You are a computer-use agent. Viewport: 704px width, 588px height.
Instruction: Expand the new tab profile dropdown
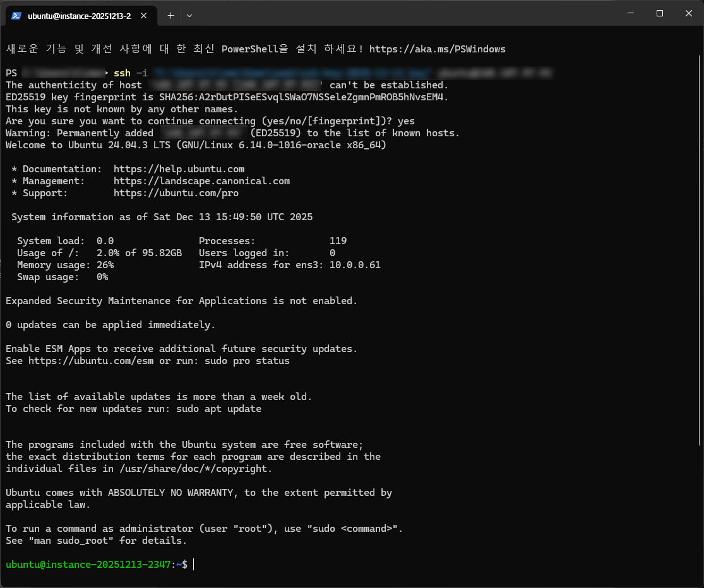click(x=189, y=16)
